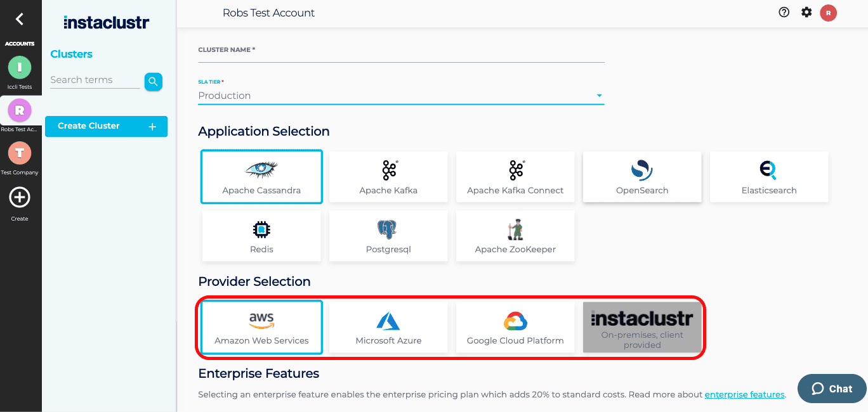Choose the OpenSearch application tile
This screenshot has height=412, width=868.
click(641, 177)
